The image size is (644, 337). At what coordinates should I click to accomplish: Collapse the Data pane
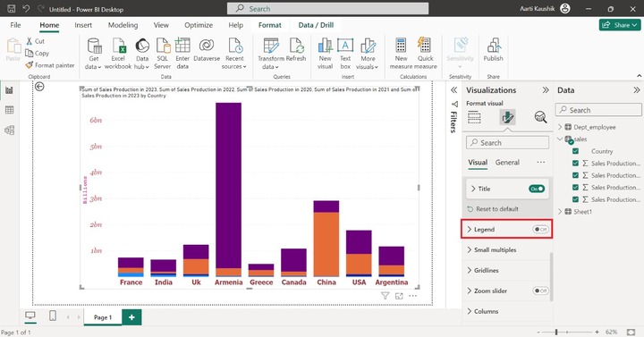[637, 90]
